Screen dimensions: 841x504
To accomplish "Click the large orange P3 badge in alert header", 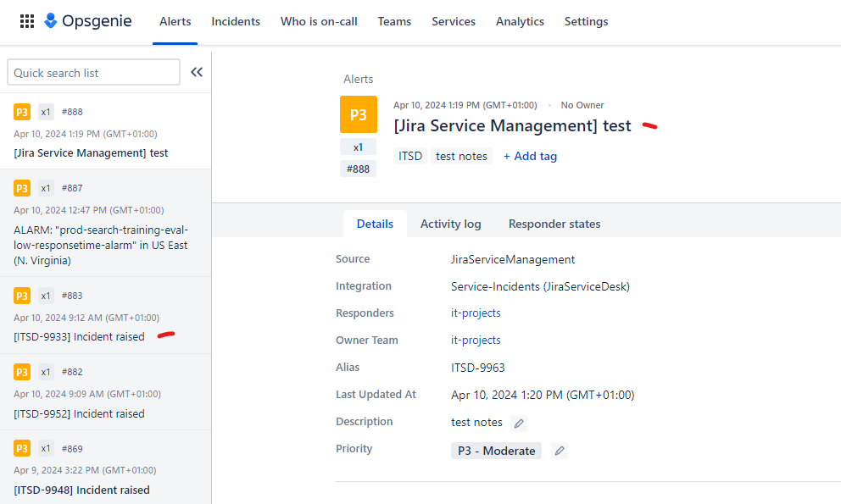I will click(358, 114).
